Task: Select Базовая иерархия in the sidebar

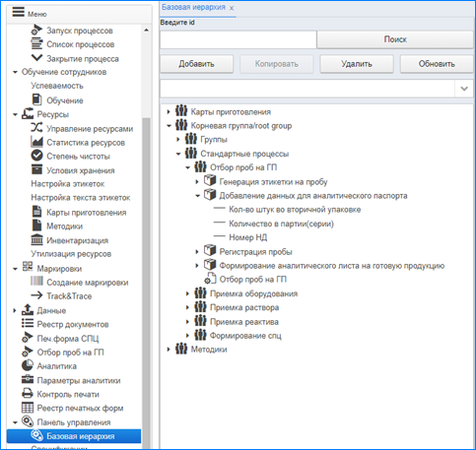Action: pos(74,436)
